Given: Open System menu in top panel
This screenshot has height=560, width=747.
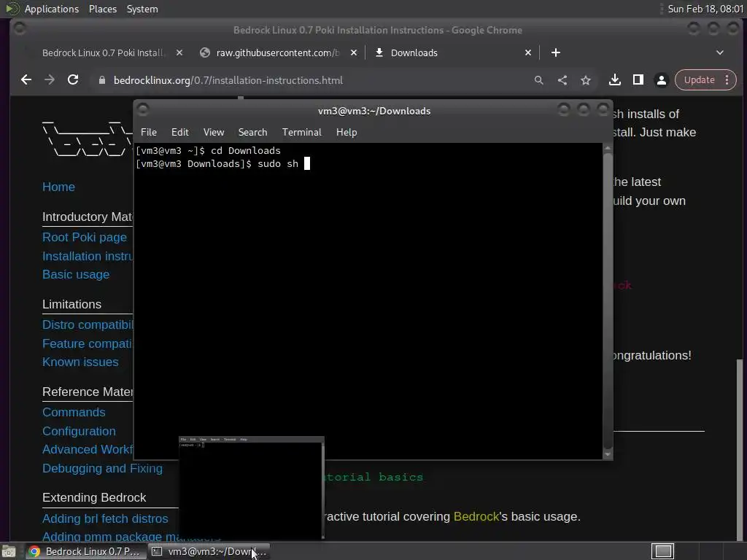Looking at the screenshot, I should 142,9.
